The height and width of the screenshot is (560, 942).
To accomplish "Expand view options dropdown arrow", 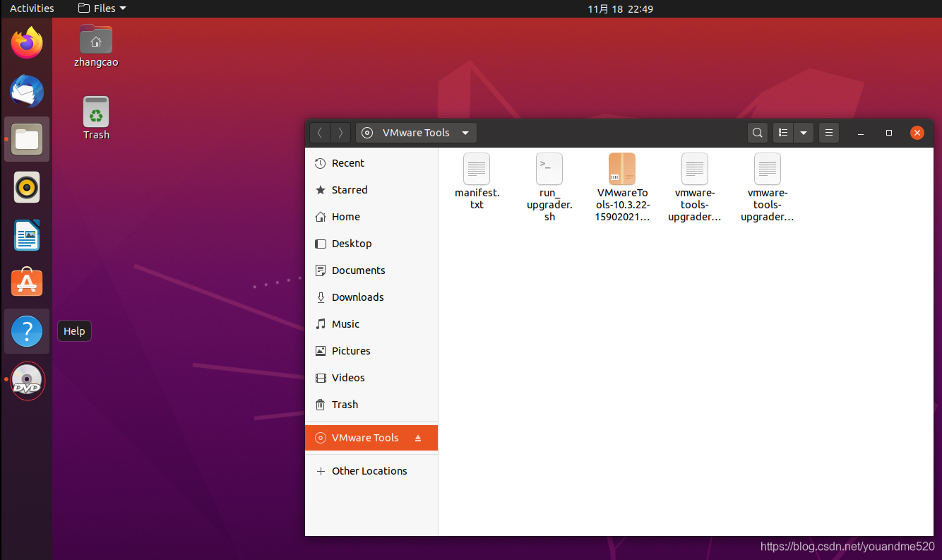I will [804, 133].
